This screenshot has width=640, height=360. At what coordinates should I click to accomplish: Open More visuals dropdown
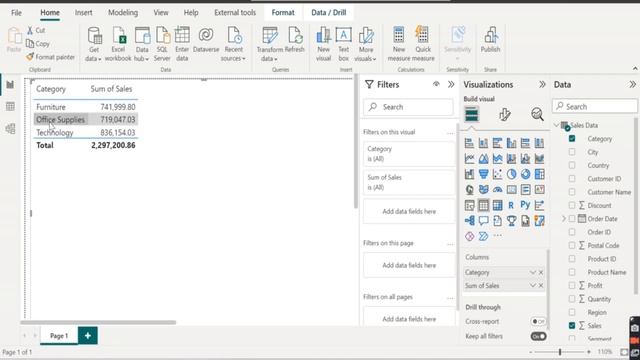[365, 44]
